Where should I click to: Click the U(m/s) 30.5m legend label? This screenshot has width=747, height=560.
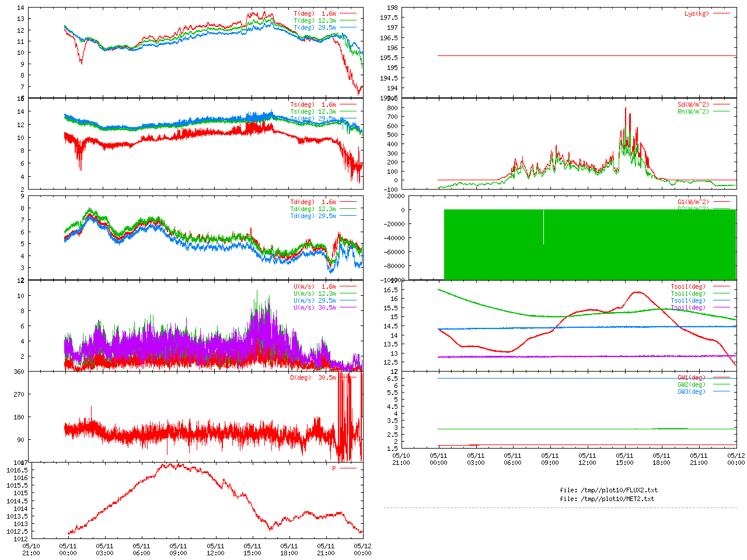pos(315,307)
